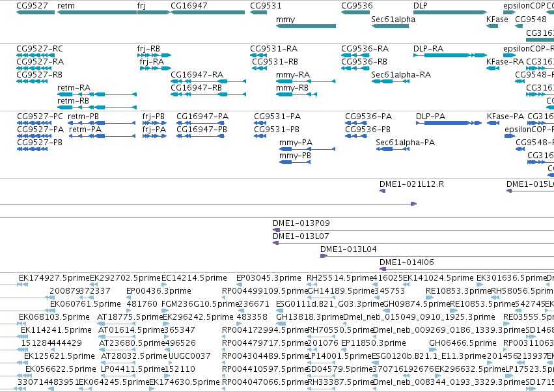Select the CG9536-RA transcript
The image size is (554, 392).
(355, 55)
